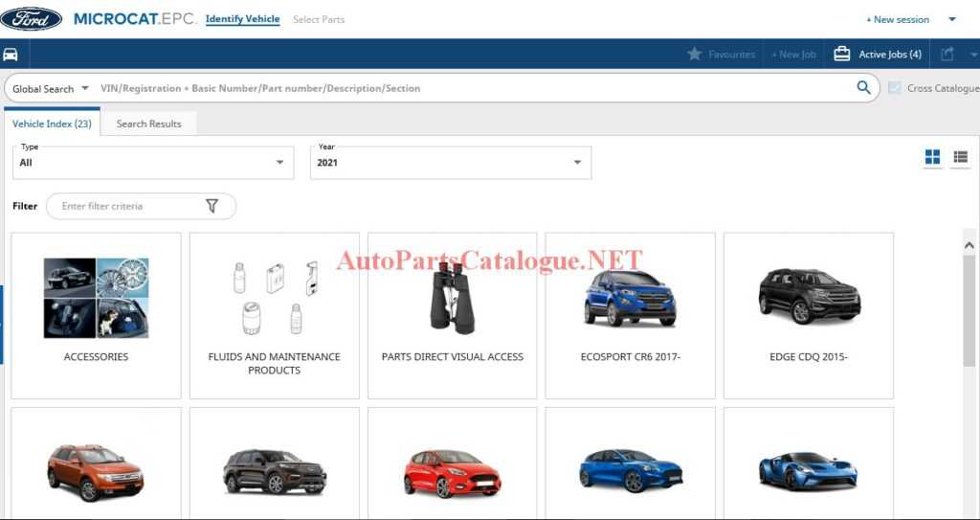Expand the arrow next to New session

point(951,19)
